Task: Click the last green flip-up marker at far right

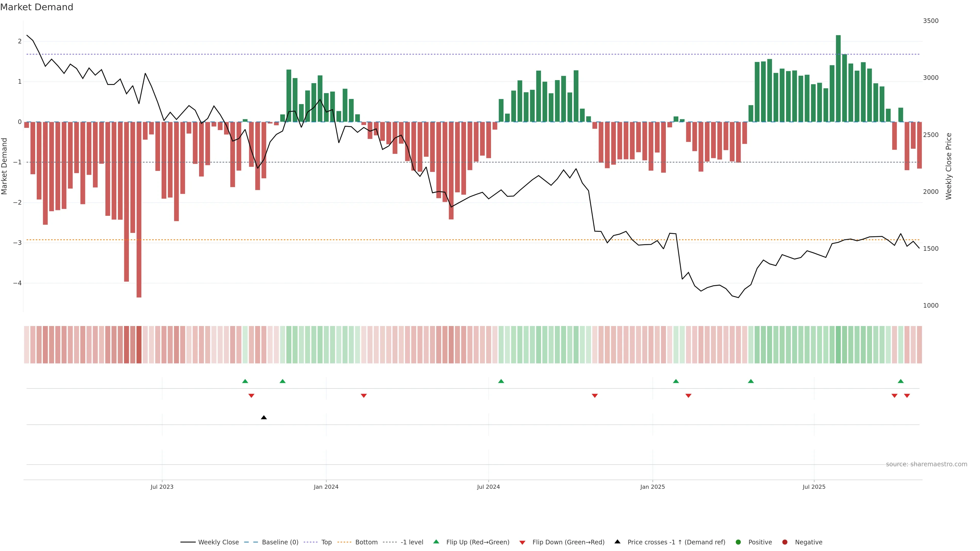Action: tap(900, 381)
